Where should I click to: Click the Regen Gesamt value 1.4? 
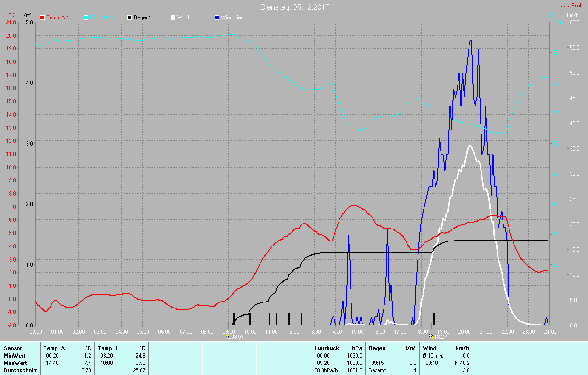(413, 370)
